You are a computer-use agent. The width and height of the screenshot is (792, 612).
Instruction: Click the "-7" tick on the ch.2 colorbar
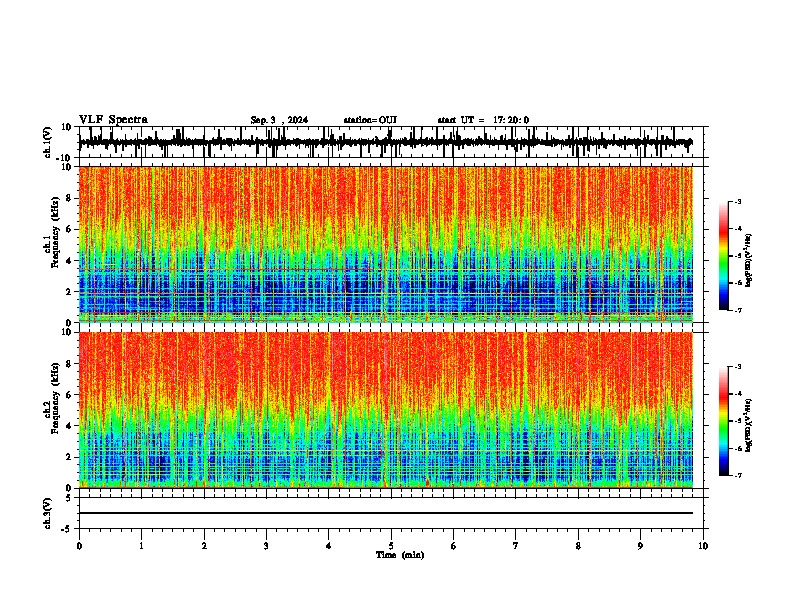[x=737, y=475]
